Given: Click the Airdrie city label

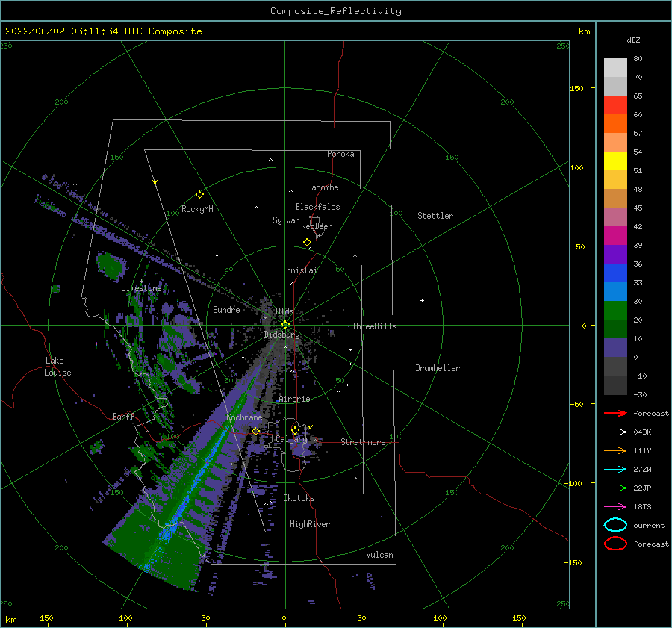Looking at the screenshot, I should tap(294, 399).
